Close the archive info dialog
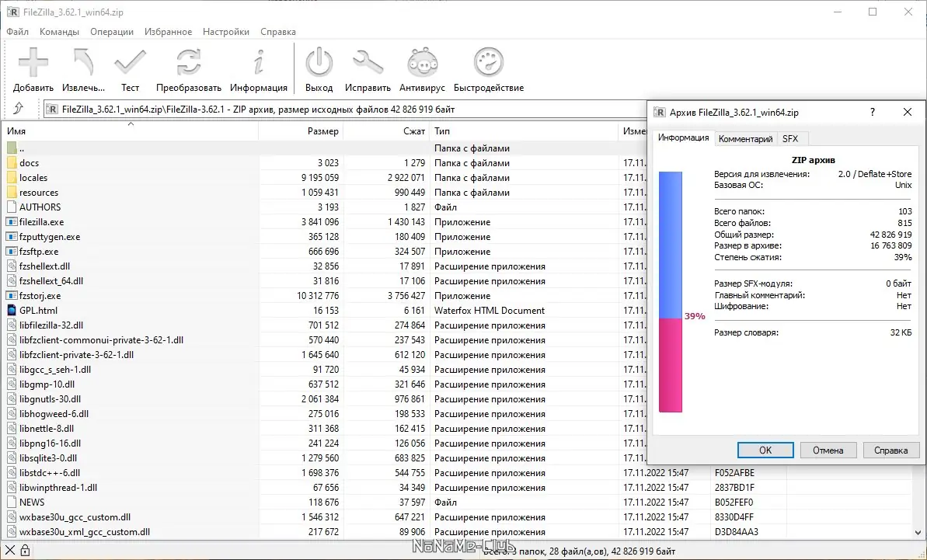The width and height of the screenshot is (927, 560). click(908, 113)
